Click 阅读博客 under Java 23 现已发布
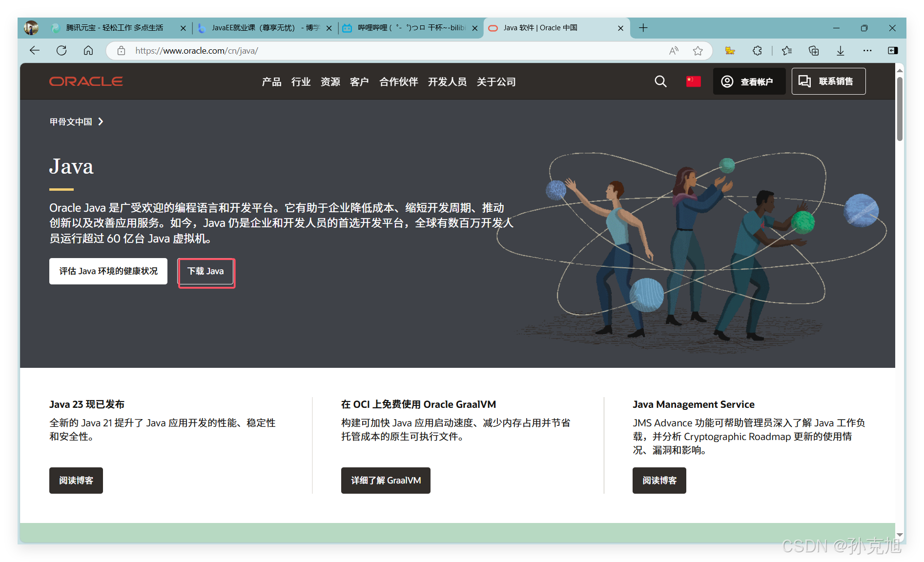The width and height of the screenshot is (924, 562). tap(76, 481)
